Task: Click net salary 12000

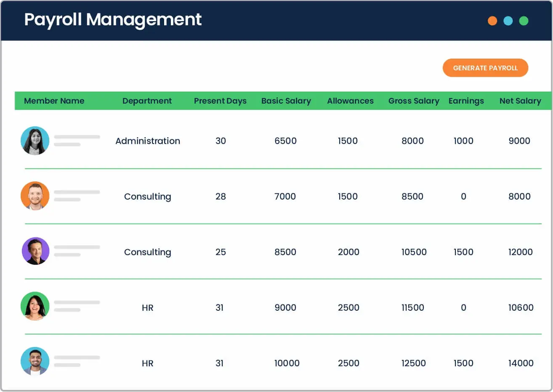Action: point(521,252)
